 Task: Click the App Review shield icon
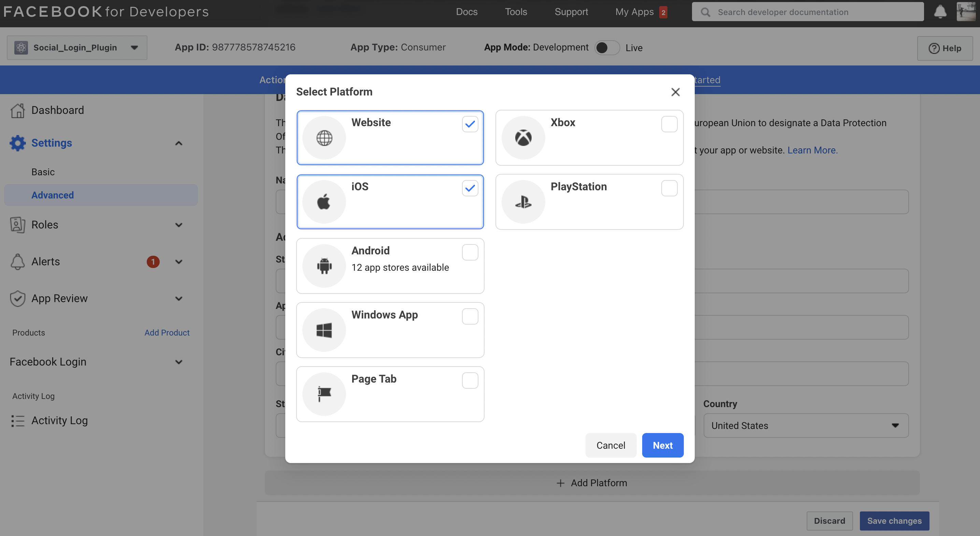(x=17, y=298)
